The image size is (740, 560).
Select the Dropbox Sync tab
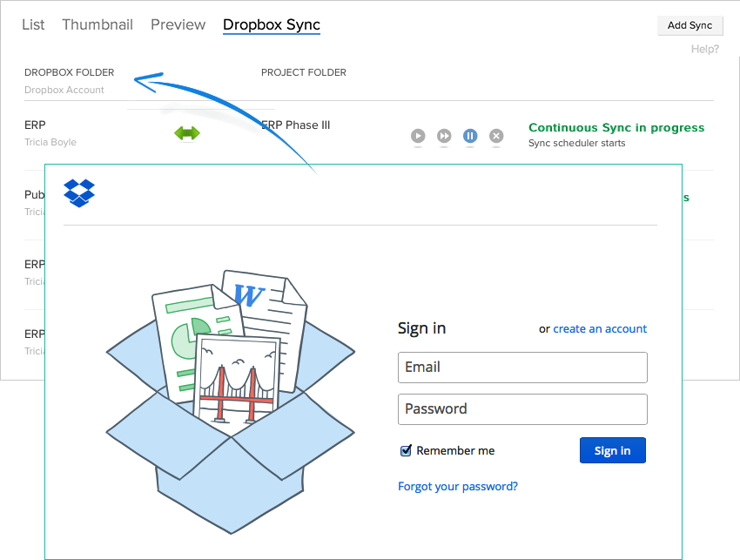coord(272,24)
